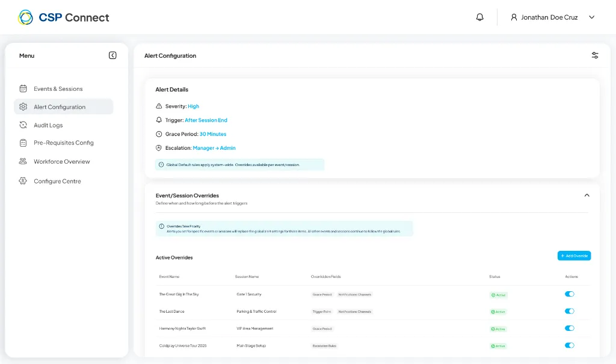Click session name Main Stage Setup
Viewport: 616px width, 364px height.
[x=251, y=345]
